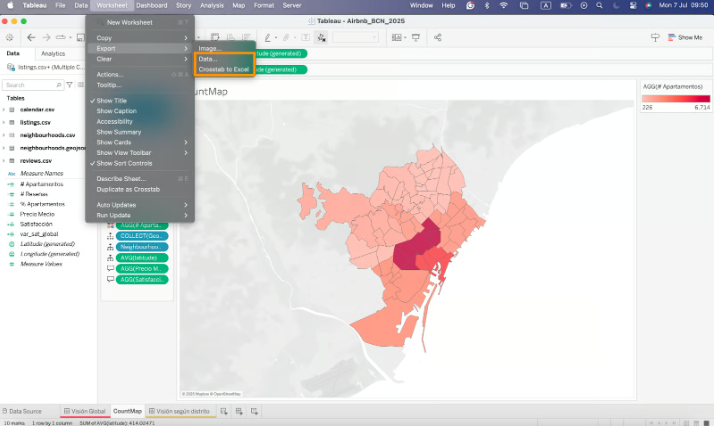Click the New Story icon in bottom bar
The image size is (714, 426).
click(256, 411)
